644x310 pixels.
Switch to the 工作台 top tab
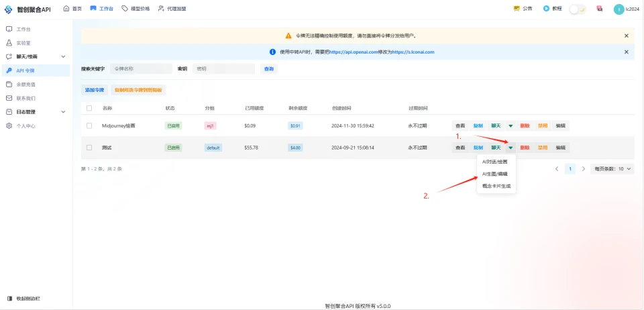pos(101,9)
